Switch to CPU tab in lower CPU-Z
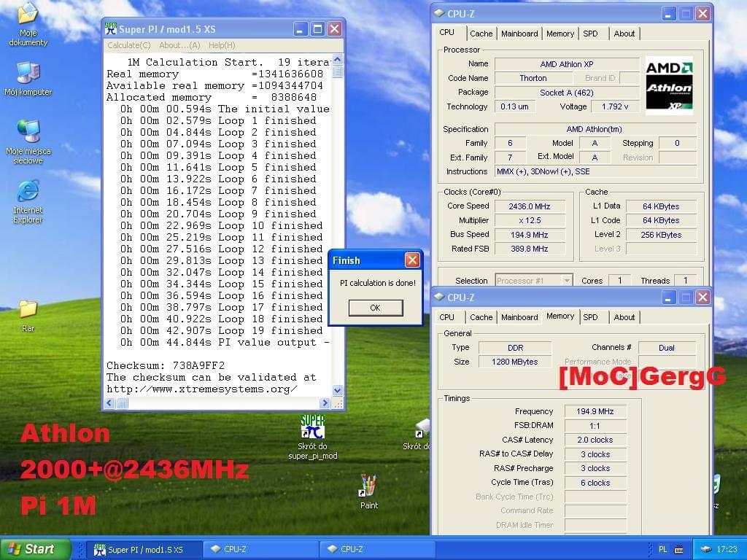This screenshot has height=560, width=747. (x=447, y=317)
